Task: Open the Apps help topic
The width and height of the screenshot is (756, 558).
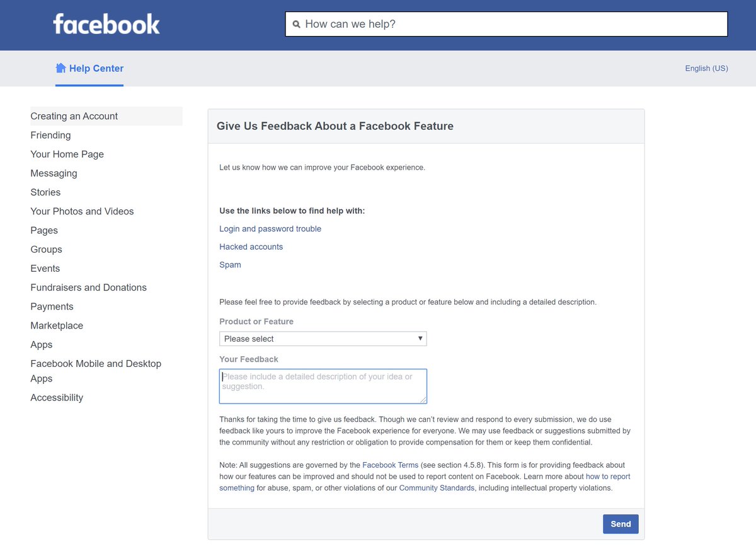Action: (x=42, y=344)
